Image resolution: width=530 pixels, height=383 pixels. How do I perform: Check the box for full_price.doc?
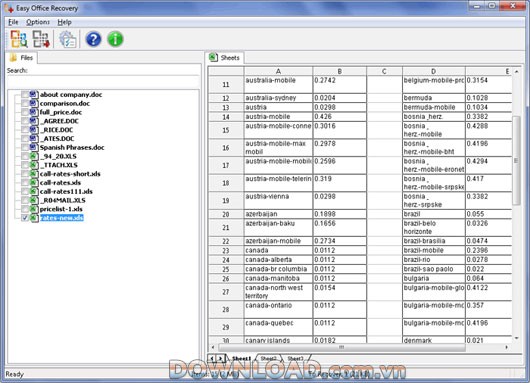tap(25, 112)
